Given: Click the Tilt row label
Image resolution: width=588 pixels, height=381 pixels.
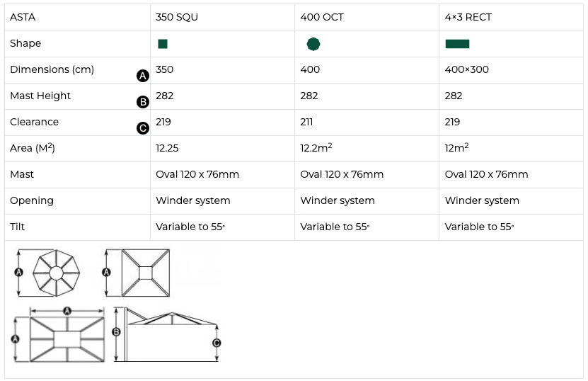Looking at the screenshot, I should tap(18, 227).
